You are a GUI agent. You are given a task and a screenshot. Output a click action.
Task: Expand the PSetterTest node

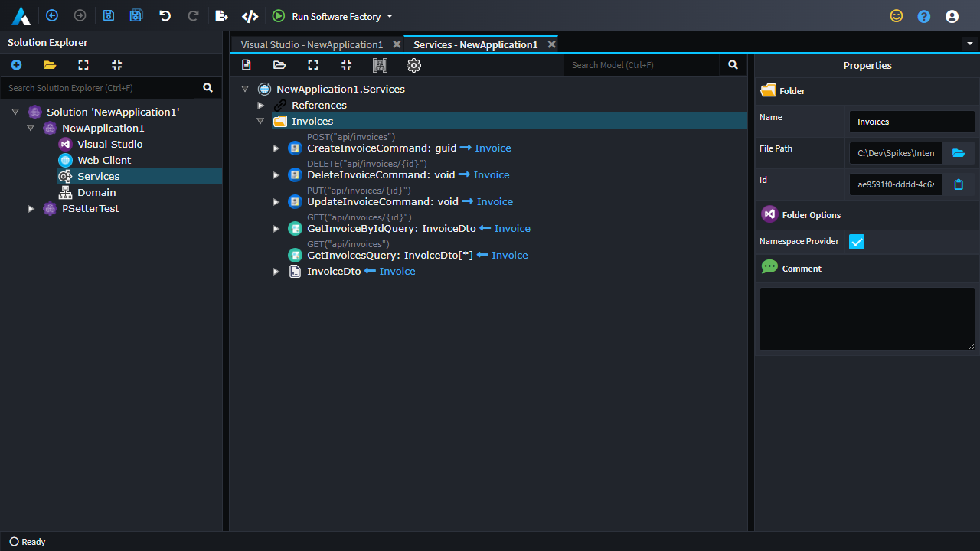click(31, 208)
